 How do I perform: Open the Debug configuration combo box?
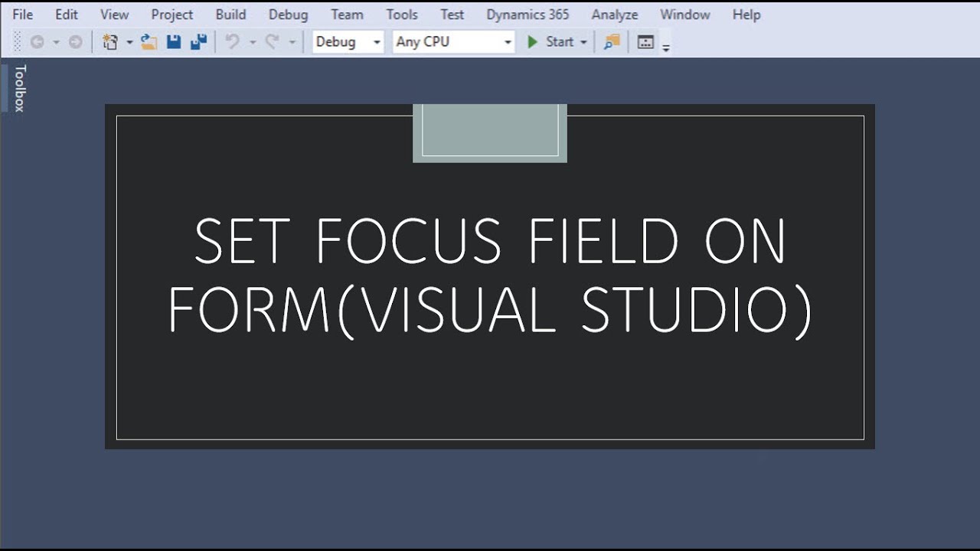(x=348, y=42)
